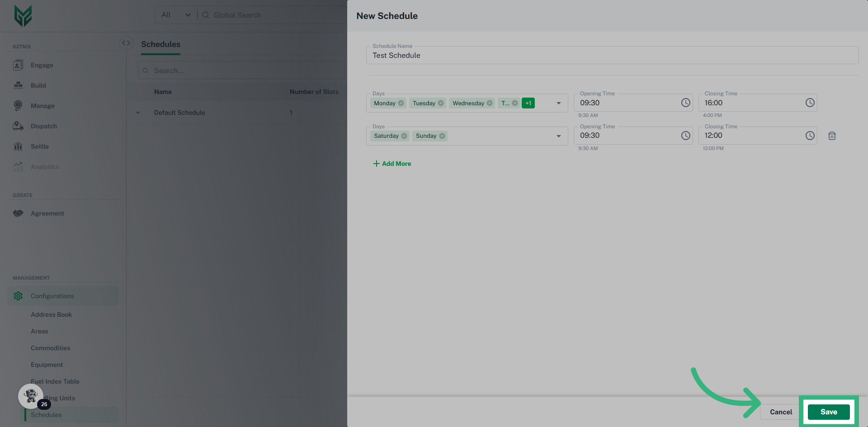Collapse the sidebar with the arrows toggle
Viewport: 868px width, 427px height.
[x=126, y=43]
